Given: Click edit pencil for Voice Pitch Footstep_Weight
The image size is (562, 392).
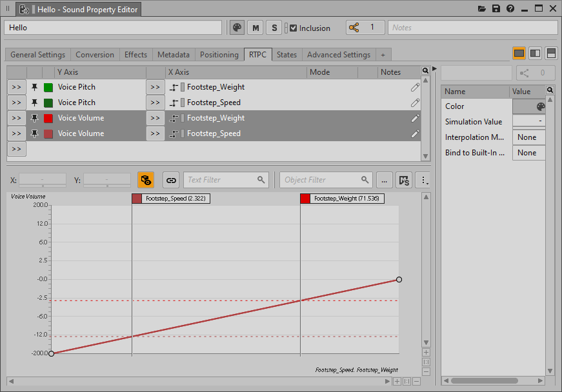Looking at the screenshot, I should tap(415, 87).
